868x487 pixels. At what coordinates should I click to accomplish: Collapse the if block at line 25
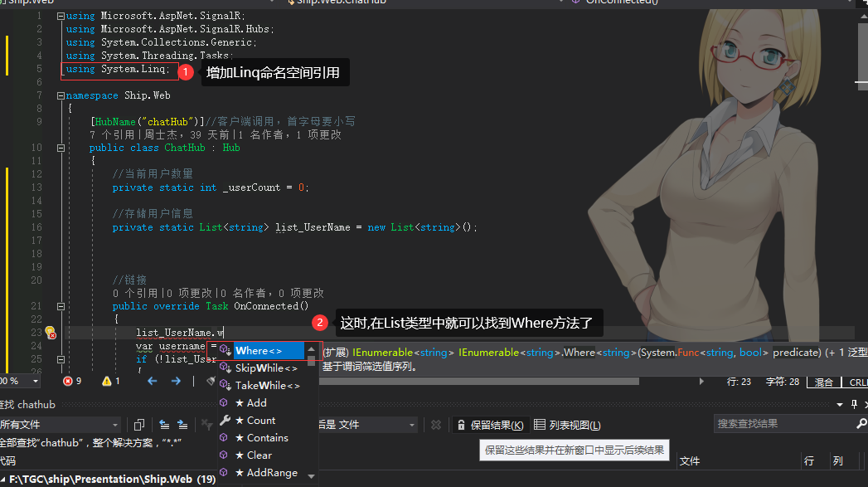pos(61,359)
